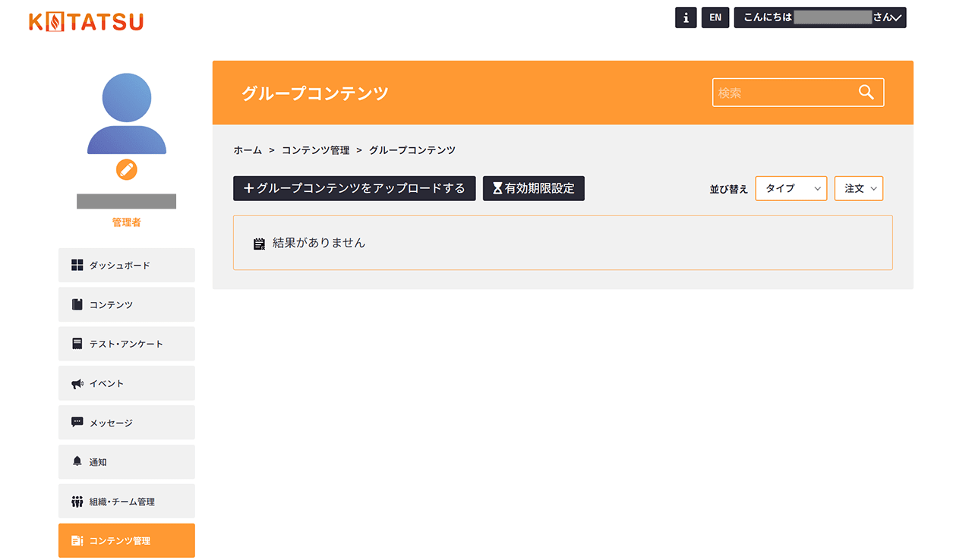Click the hourglass icon on 有効期限設定
This screenshot has height=560, width=972.
click(497, 188)
